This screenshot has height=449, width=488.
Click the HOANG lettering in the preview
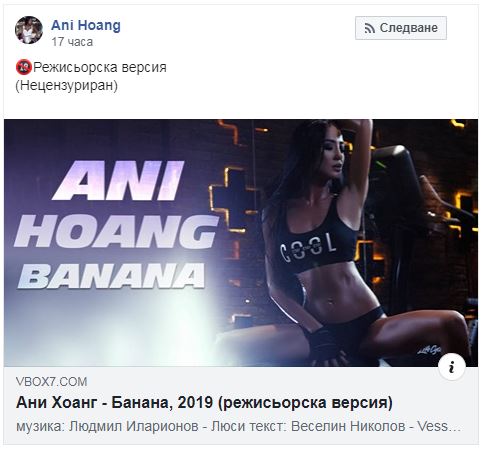116,231
